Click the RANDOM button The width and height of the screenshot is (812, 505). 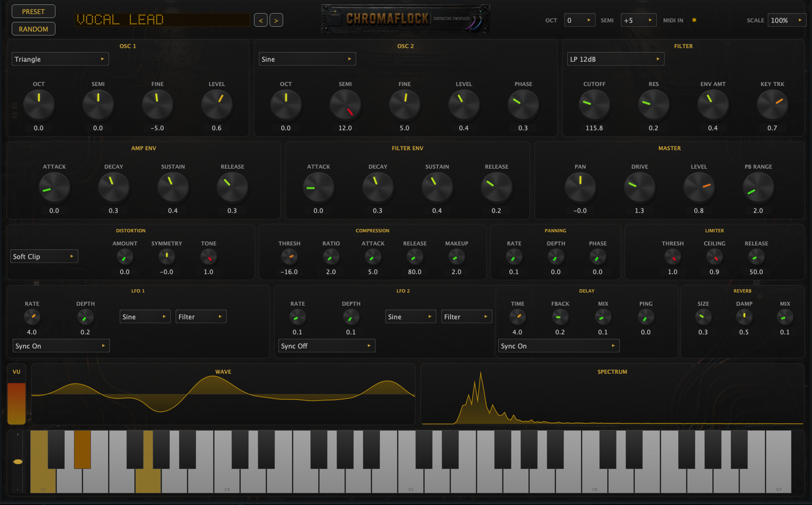pyautogui.click(x=33, y=29)
